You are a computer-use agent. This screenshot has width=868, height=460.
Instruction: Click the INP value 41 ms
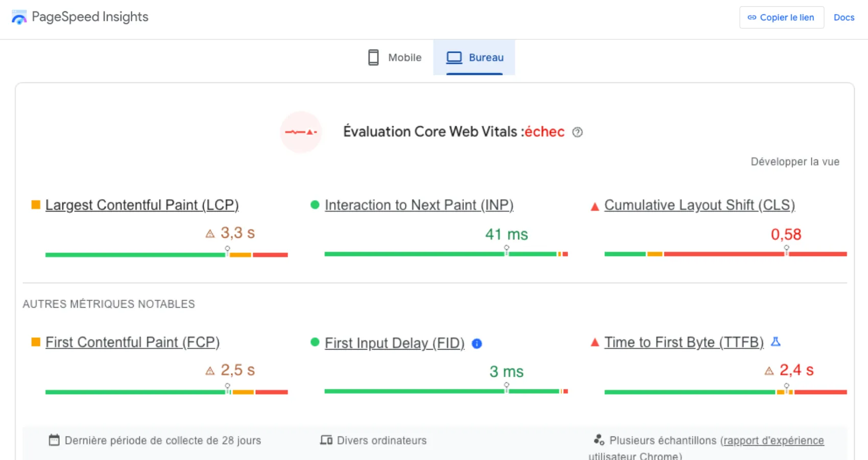(507, 234)
